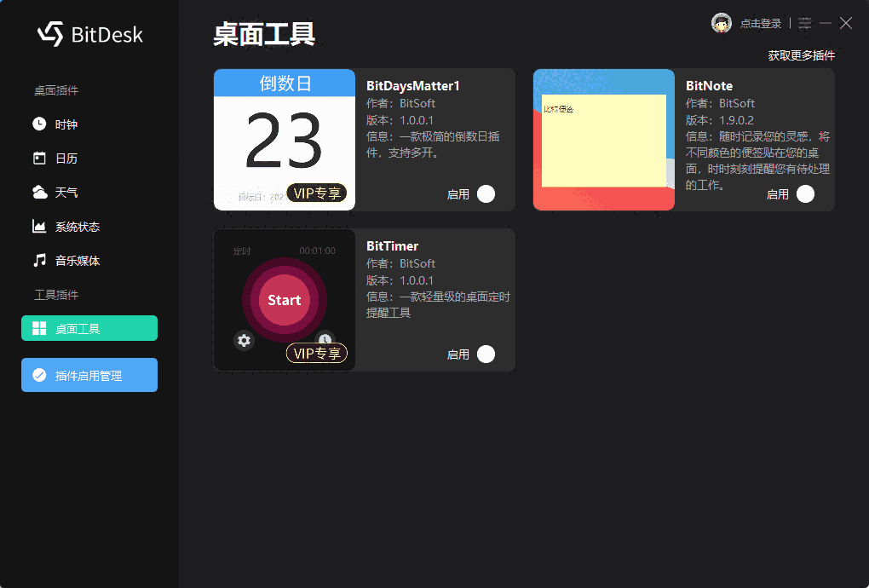This screenshot has height=588, width=869.
Task: Enable the BitTimer plugin
Action: point(486,354)
